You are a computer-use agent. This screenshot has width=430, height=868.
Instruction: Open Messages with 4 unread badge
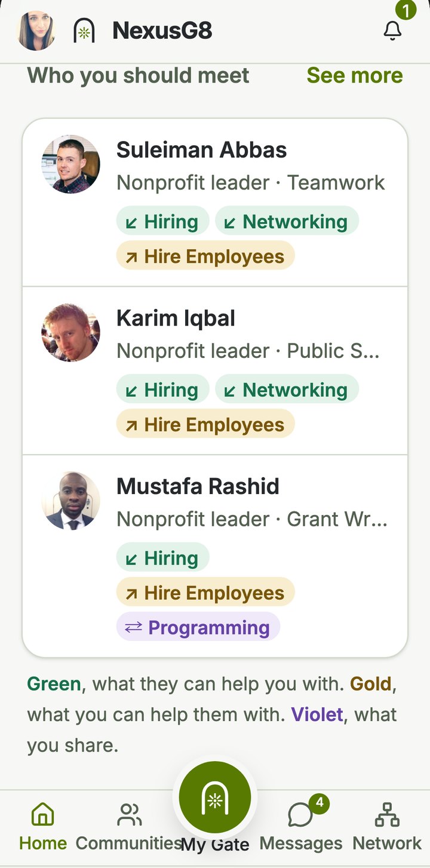tap(301, 827)
